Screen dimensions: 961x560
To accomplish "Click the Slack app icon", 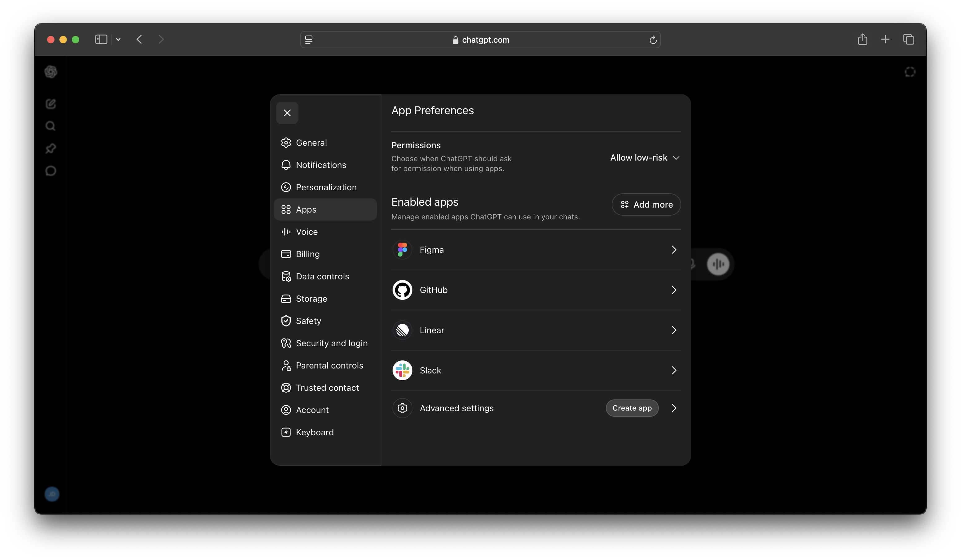I will tap(402, 370).
